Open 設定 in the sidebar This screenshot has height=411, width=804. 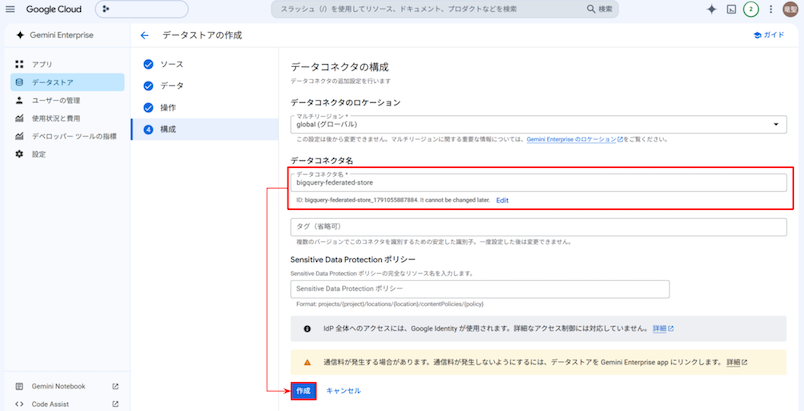(67, 154)
